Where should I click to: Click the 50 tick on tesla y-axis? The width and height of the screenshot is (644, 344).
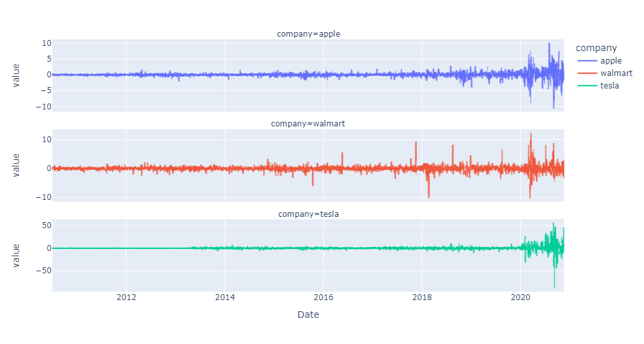click(x=46, y=225)
